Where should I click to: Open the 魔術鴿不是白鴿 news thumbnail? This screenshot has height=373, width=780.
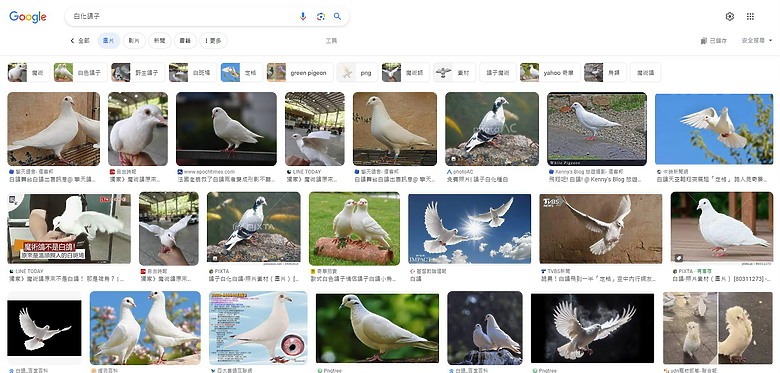(69, 228)
